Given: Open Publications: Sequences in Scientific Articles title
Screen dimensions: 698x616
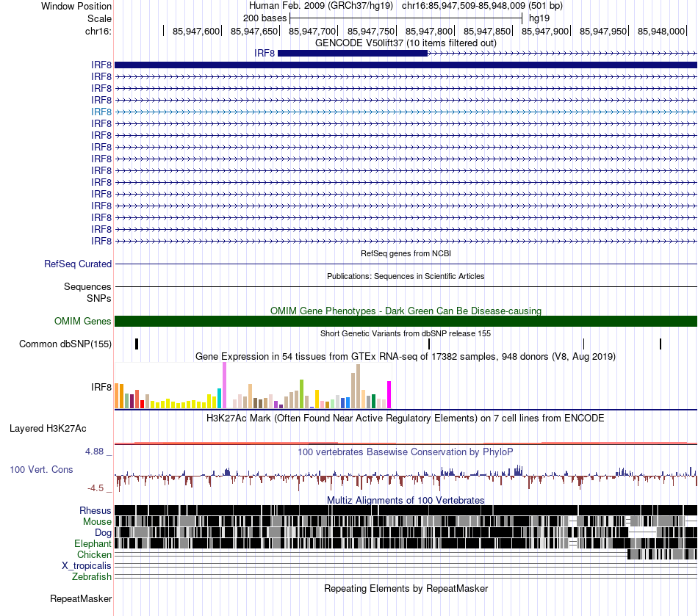Looking at the screenshot, I should (x=406, y=276).
